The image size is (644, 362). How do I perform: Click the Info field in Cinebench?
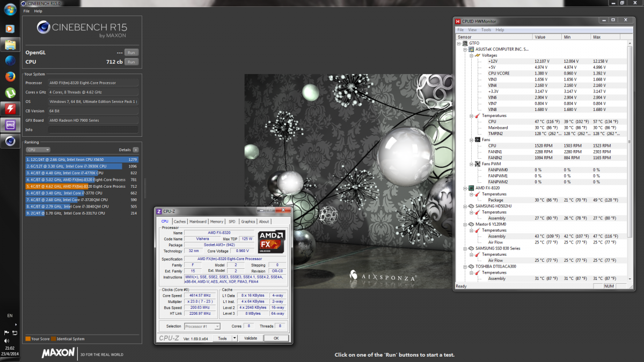(x=93, y=130)
